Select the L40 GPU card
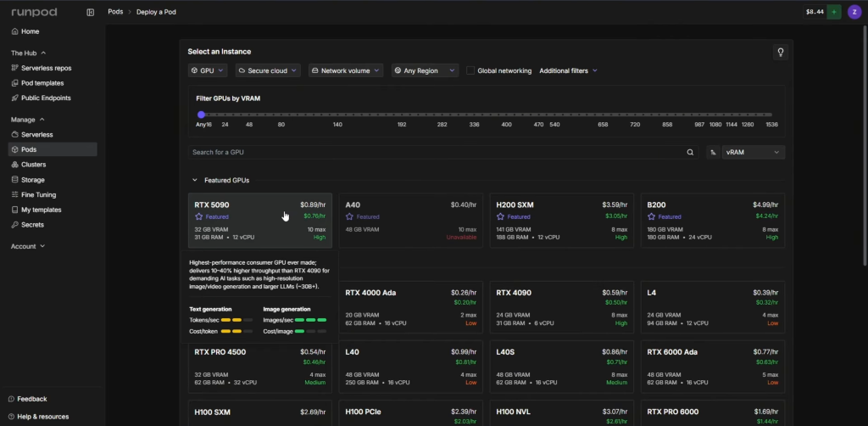Image resolution: width=868 pixels, height=426 pixels. coord(411,367)
